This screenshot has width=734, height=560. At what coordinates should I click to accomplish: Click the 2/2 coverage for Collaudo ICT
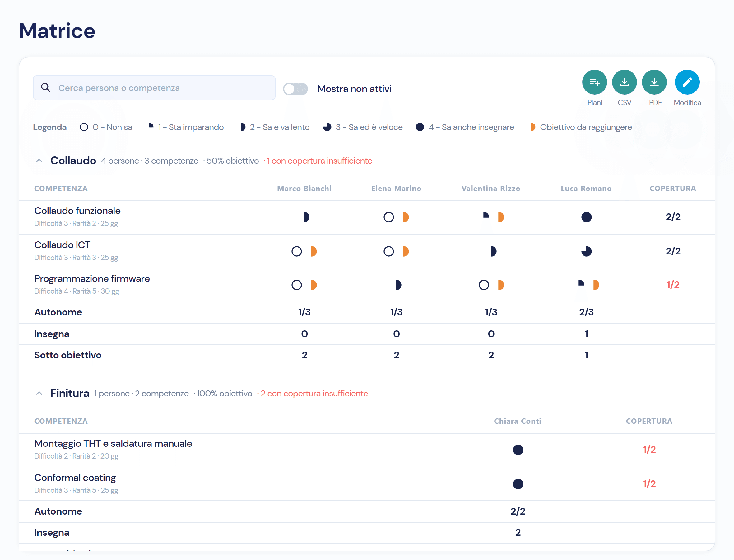(673, 251)
